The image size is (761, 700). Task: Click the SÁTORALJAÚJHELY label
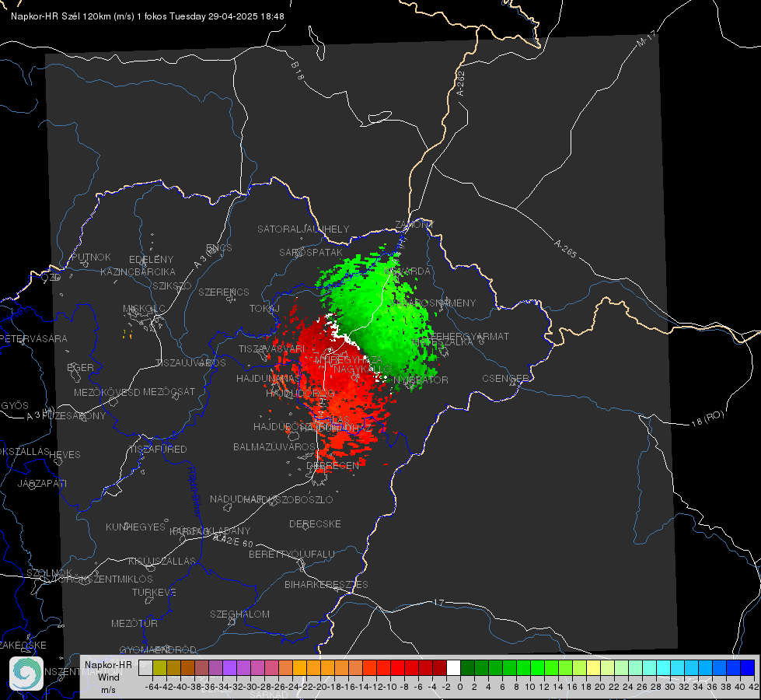(x=303, y=229)
